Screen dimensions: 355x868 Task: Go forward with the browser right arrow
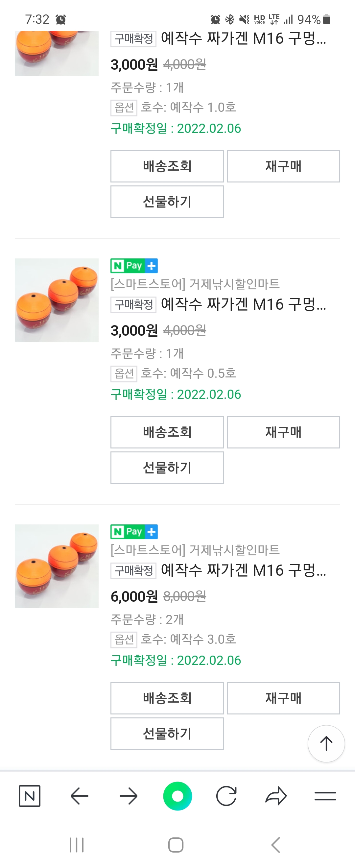point(129,796)
